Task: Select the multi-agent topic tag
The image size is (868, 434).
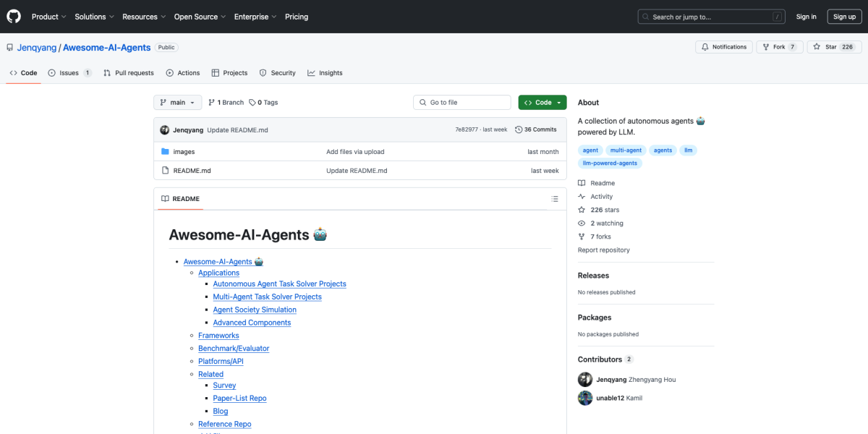Action: tap(626, 150)
